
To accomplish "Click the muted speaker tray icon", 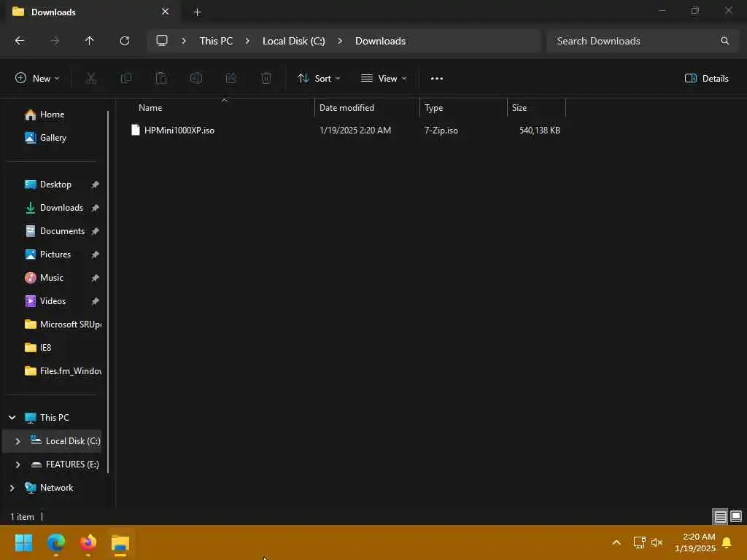I will coord(657,542).
